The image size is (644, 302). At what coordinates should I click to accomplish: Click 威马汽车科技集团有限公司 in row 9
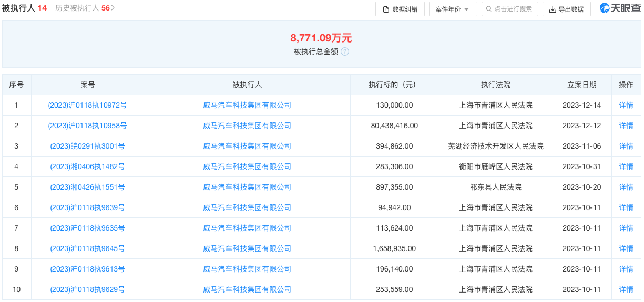click(x=247, y=269)
